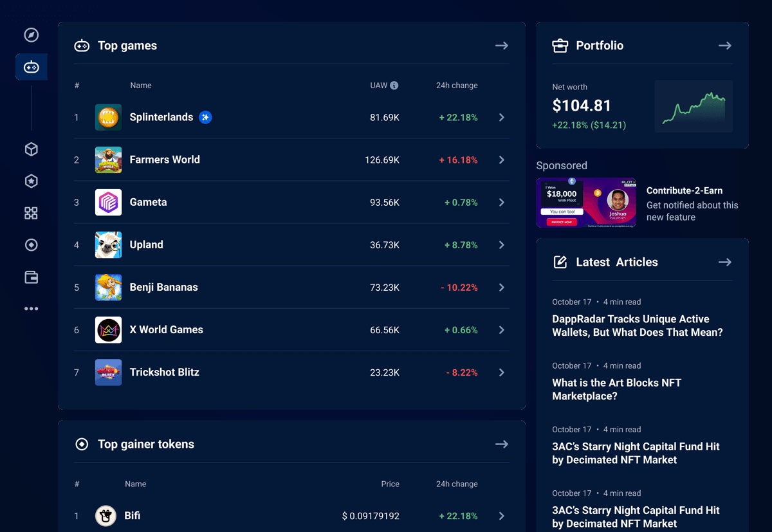The width and height of the screenshot is (772, 532).
Task: Click the blue verified badge next to Splinterlands
Action: click(x=205, y=117)
